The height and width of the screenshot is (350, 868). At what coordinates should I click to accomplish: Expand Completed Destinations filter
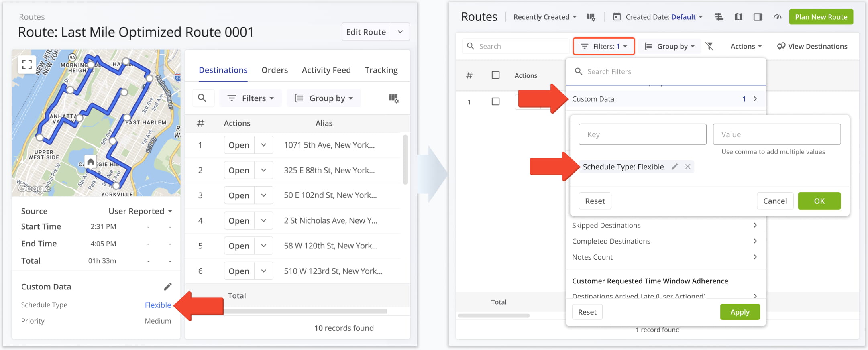pos(666,241)
